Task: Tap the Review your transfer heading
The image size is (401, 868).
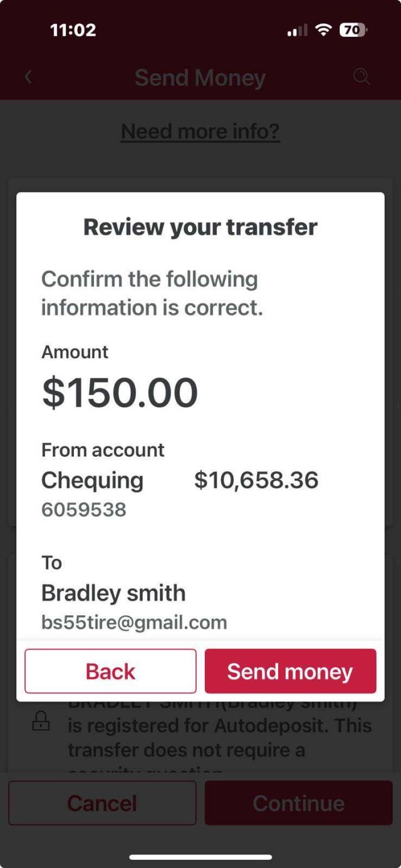Action: [x=200, y=227]
